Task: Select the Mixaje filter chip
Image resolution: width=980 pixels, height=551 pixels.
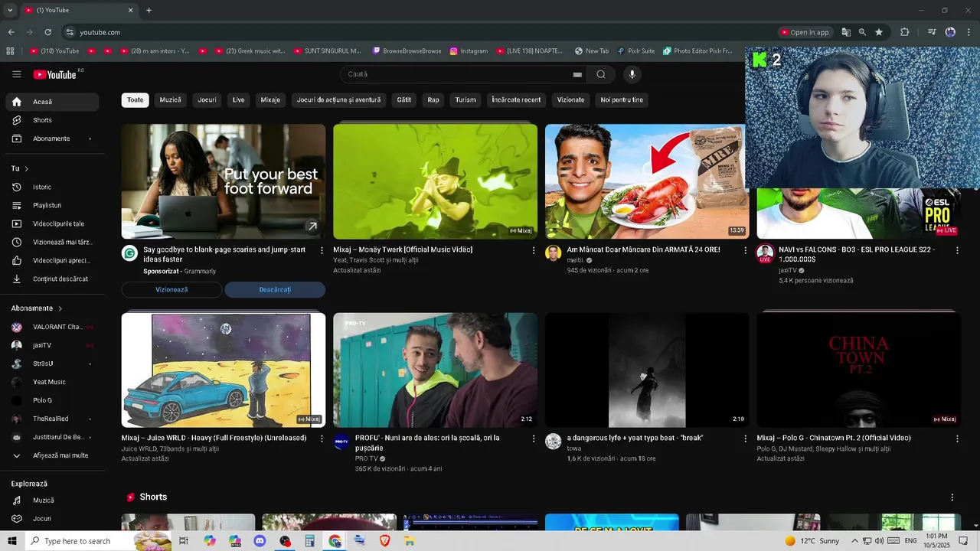Action: point(270,100)
